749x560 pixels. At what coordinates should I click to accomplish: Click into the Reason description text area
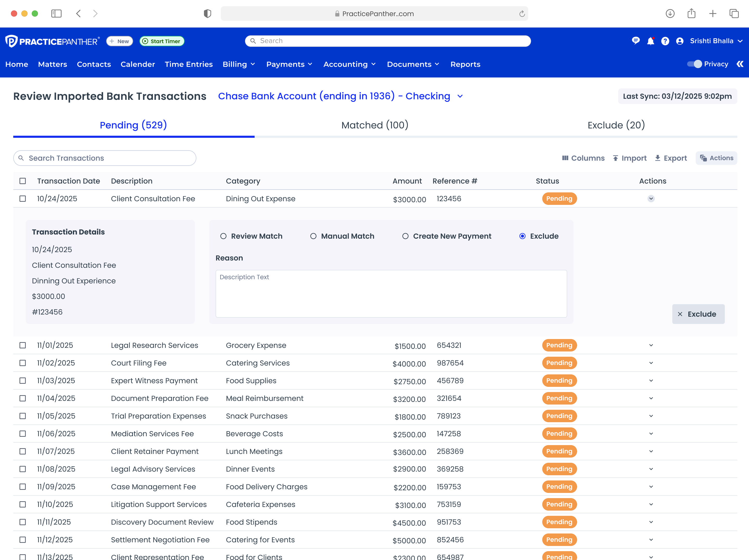[391, 294]
